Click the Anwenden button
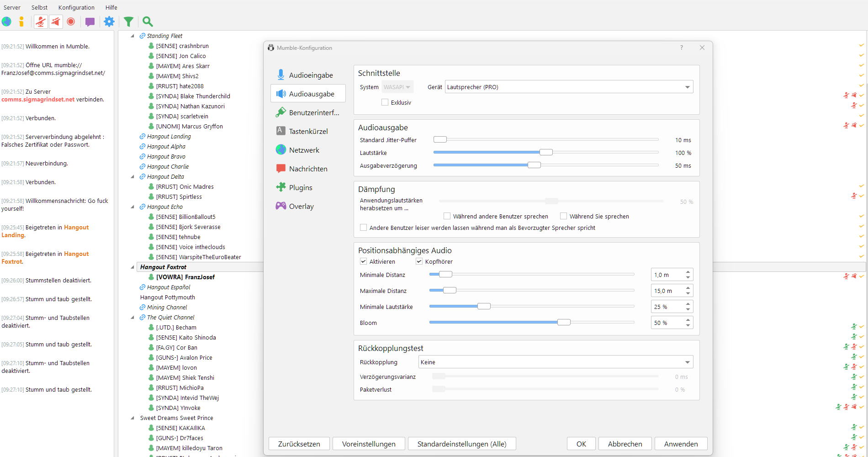 (681, 444)
